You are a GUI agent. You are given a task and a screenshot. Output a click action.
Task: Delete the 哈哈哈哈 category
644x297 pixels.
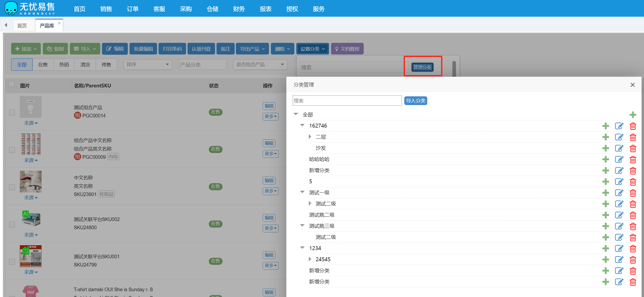pyautogui.click(x=633, y=160)
